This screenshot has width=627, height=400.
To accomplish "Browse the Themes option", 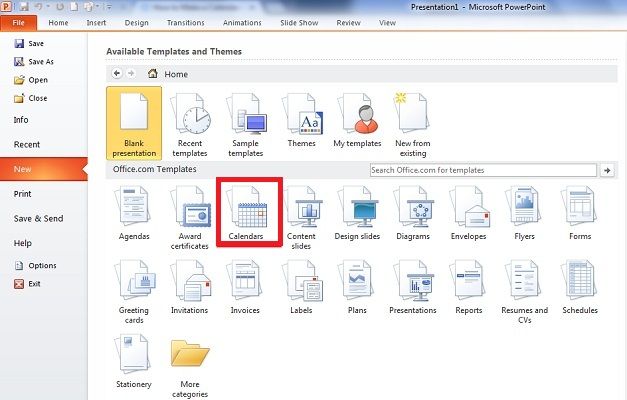I will [x=302, y=120].
